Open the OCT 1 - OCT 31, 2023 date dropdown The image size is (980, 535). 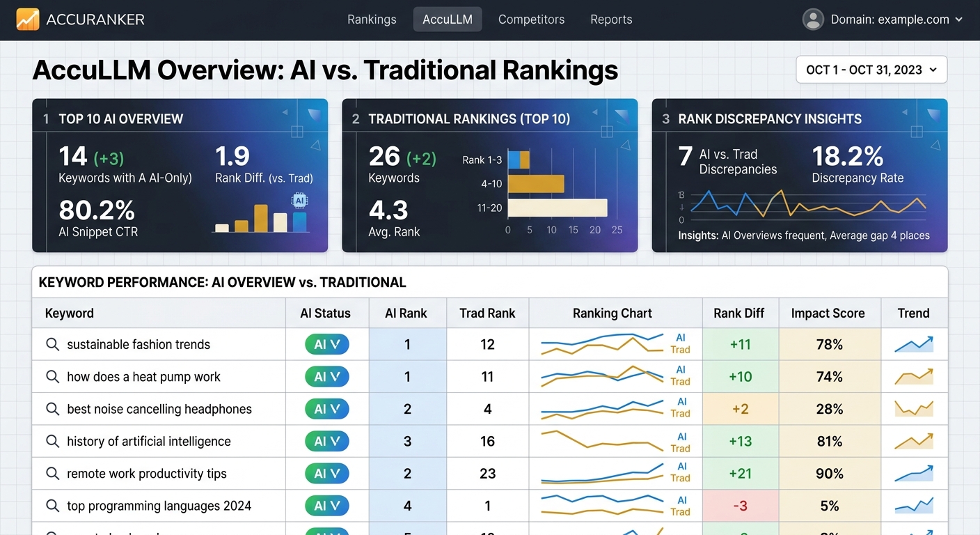click(871, 69)
